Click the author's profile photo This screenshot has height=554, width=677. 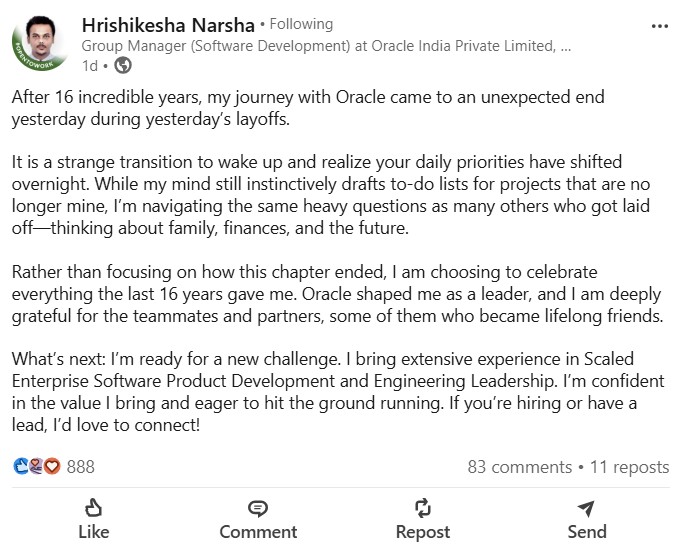(40, 44)
